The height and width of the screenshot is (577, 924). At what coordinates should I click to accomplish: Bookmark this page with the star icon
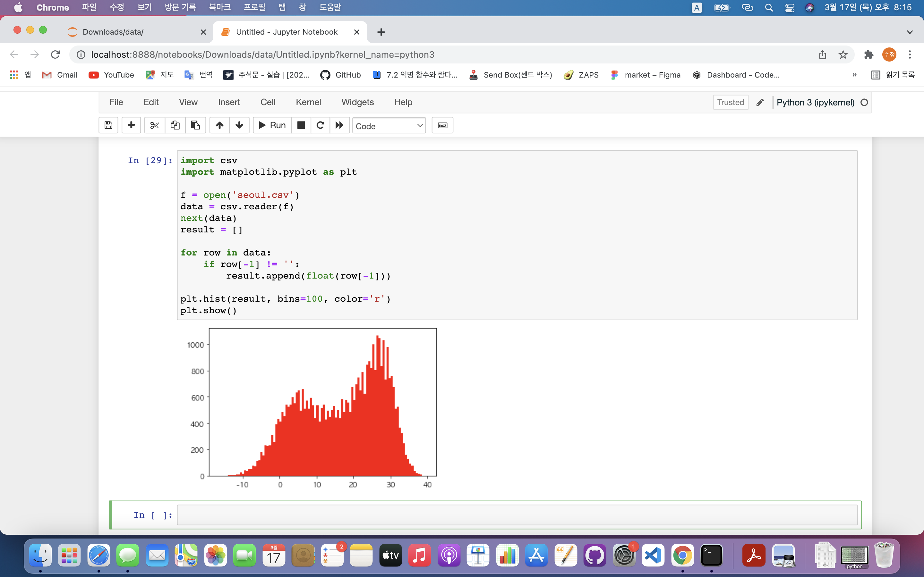click(x=843, y=54)
